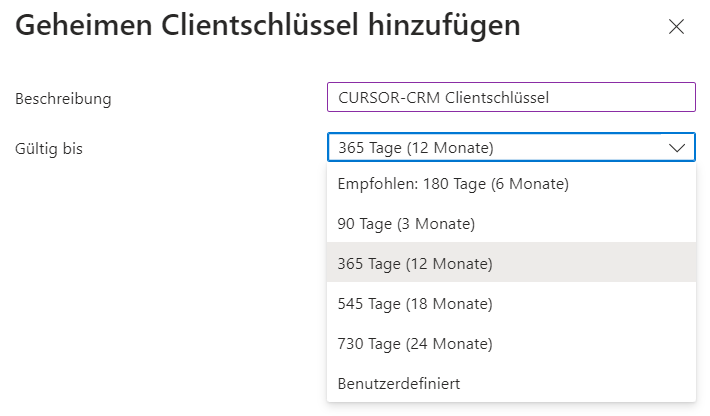The width and height of the screenshot is (710, 416).
Task: Click the dialog title heading text
Action: point(268,26)
